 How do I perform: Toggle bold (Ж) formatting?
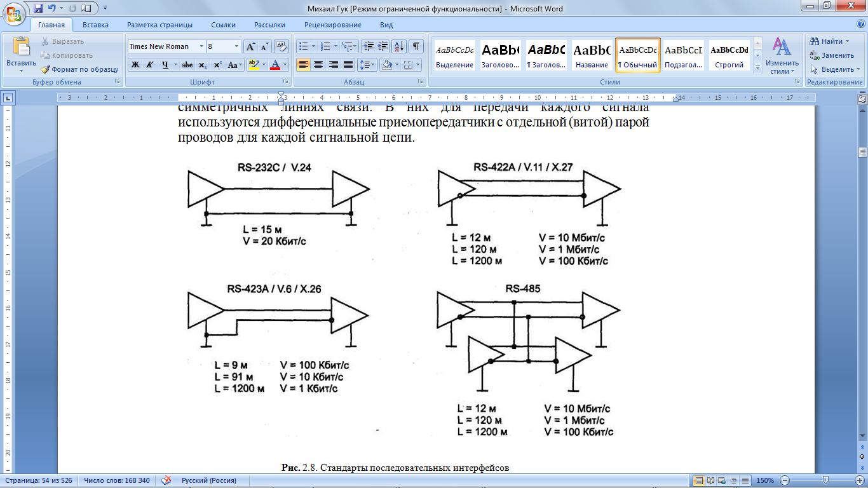pos(135,65)
